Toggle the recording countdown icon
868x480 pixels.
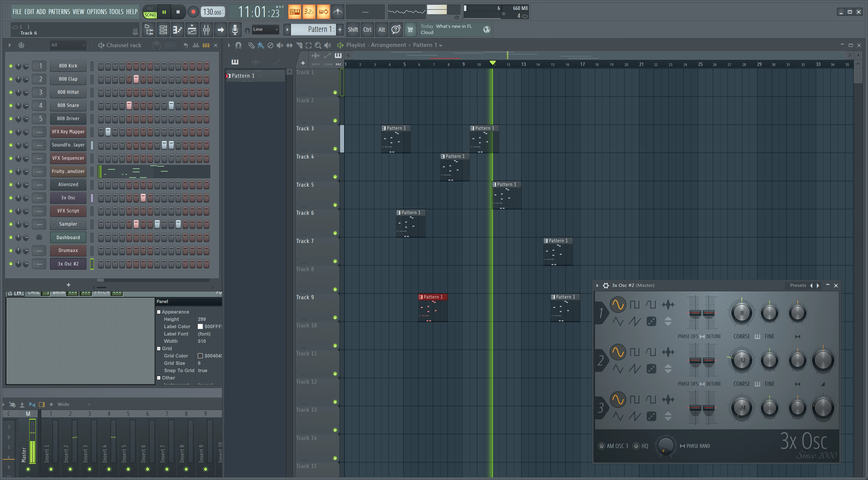pos(309,12)
